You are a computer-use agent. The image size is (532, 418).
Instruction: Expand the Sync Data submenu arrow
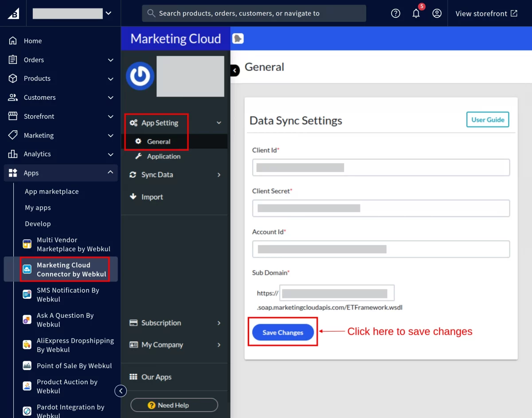click(x=219, y=175)
